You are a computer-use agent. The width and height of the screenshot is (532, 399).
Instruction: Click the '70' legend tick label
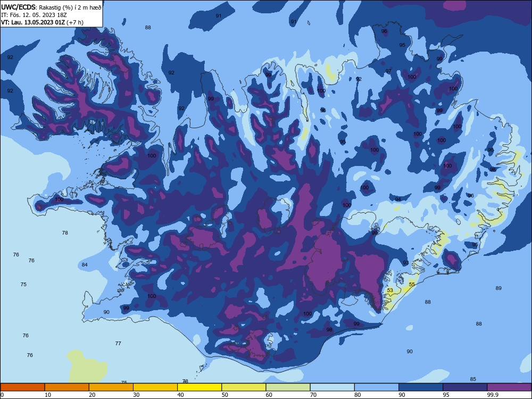(313, 395)
